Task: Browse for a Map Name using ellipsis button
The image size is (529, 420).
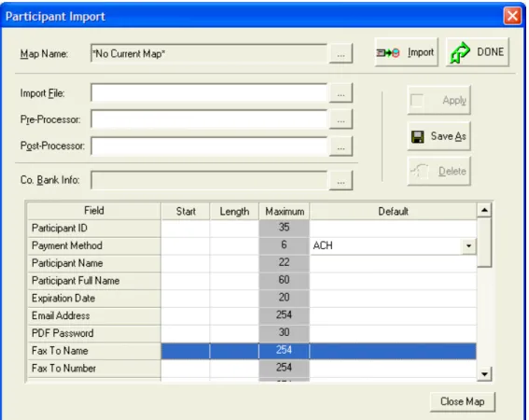Action: click(x=341, y=53)
